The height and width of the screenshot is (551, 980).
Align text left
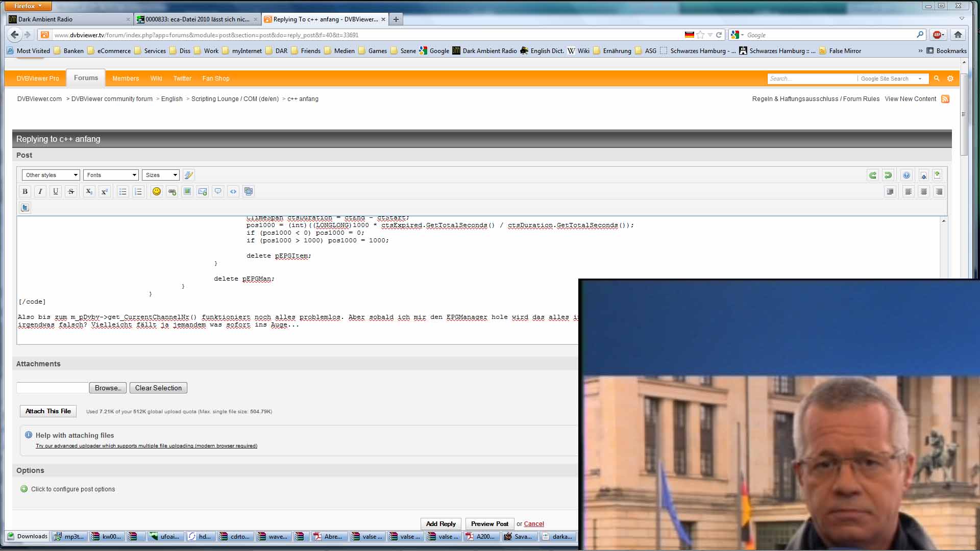(909, 191)
